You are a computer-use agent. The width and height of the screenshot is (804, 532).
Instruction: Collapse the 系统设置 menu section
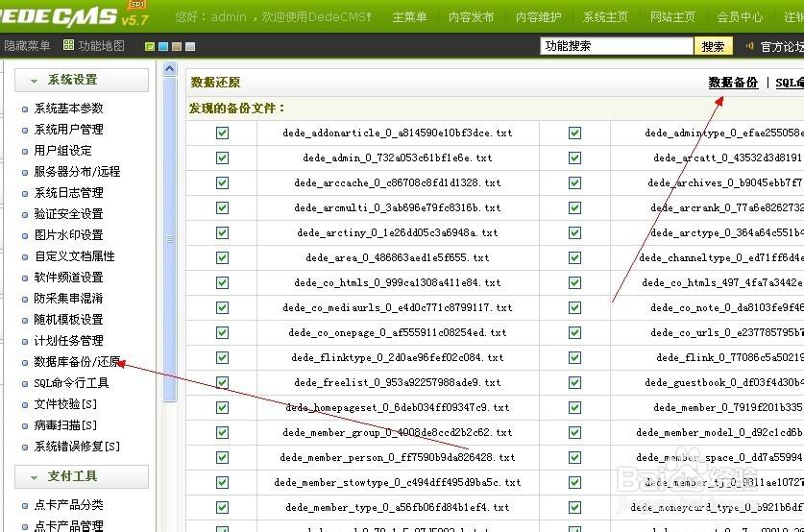tap(35, 81)
